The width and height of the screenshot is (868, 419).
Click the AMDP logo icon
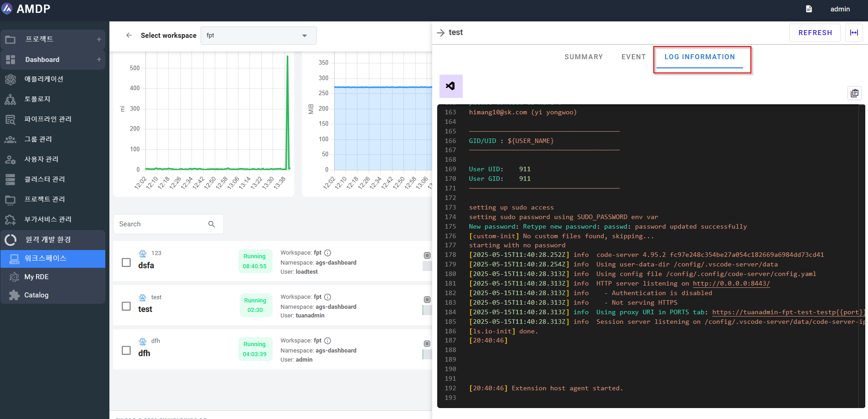7,9
